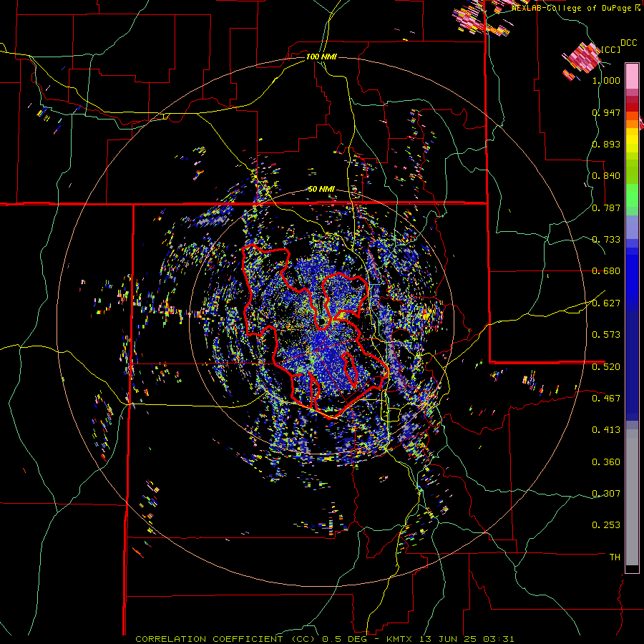Click the "DCC" label above the scale

tap(628, 43)
